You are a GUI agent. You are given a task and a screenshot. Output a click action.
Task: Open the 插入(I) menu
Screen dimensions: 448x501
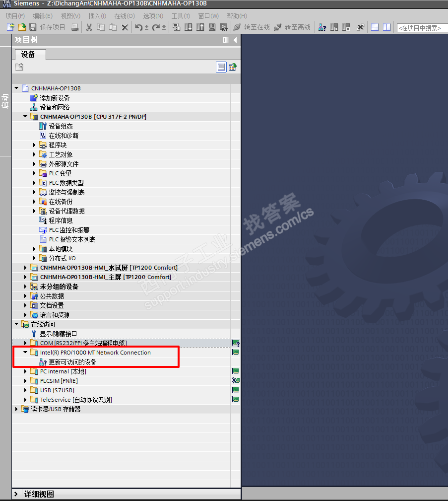pyautogui.click(x=97, y=16)
